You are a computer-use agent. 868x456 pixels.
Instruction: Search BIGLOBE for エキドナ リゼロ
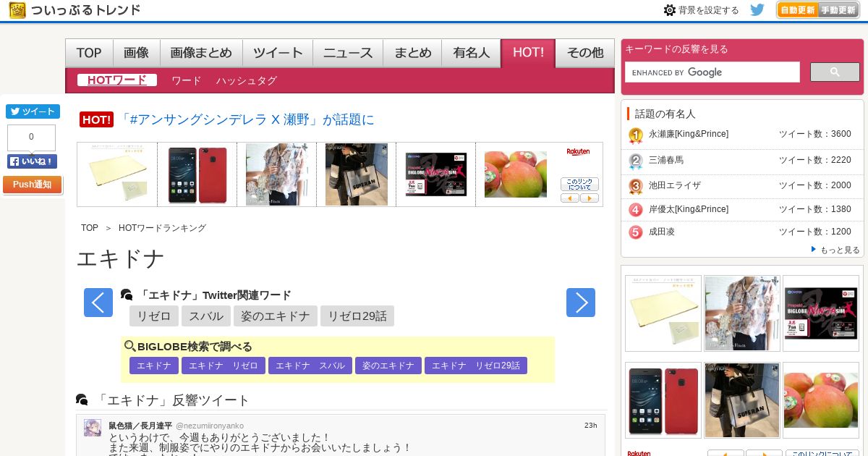tap(224, 366)
